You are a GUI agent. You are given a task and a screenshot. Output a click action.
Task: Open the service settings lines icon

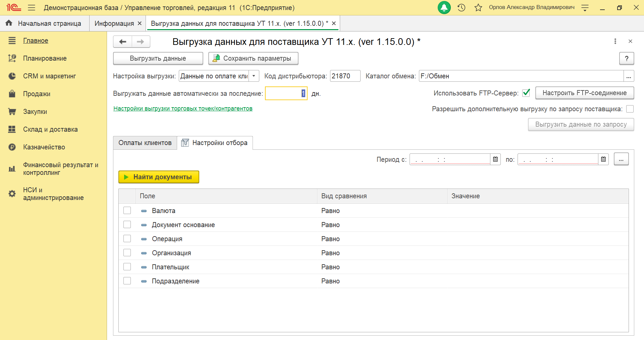[585, 8]
